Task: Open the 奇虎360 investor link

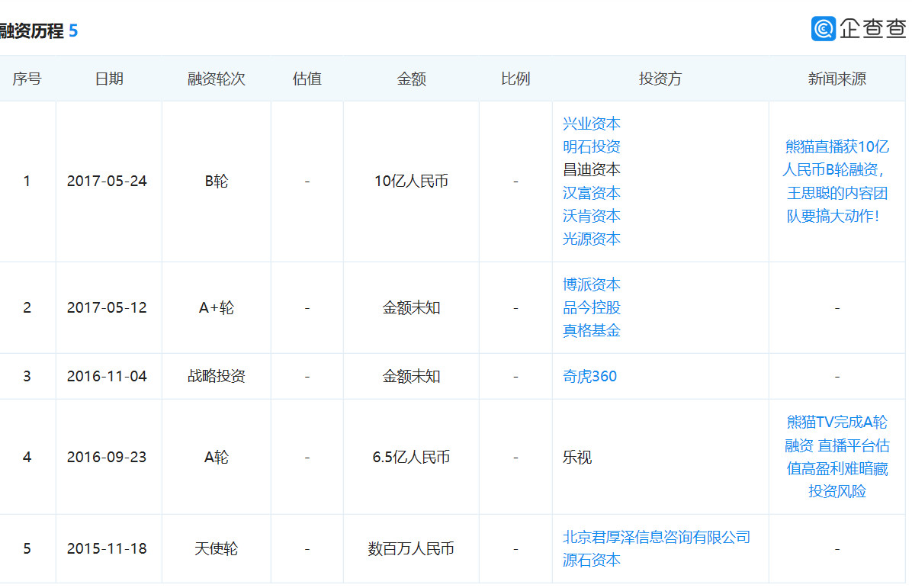Action: [589, 376]
